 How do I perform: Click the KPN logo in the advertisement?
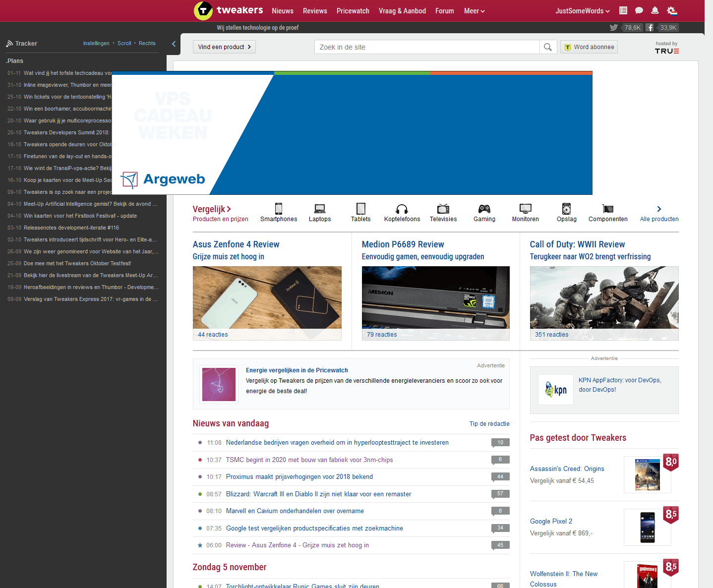tap(556, 389)
